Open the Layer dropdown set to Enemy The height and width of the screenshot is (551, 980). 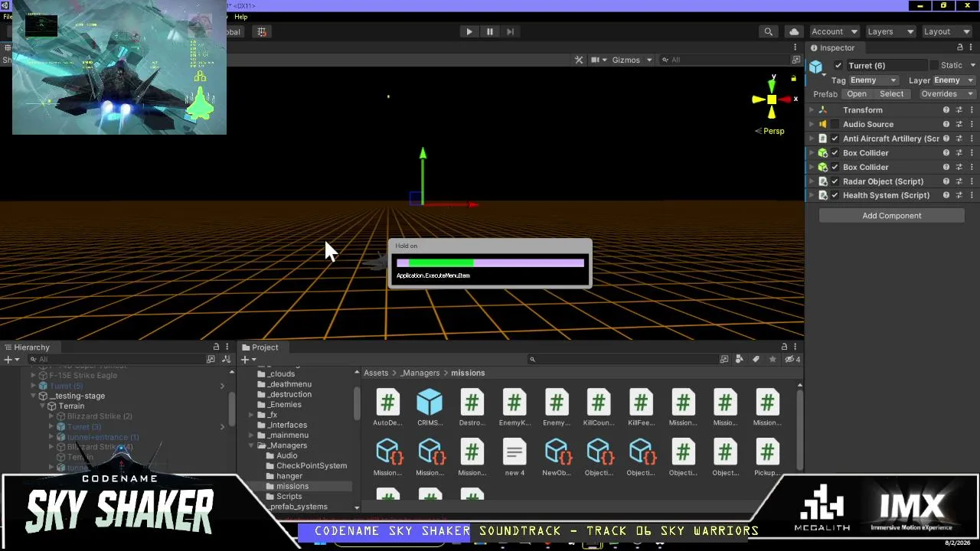click(x=953, y=80)
